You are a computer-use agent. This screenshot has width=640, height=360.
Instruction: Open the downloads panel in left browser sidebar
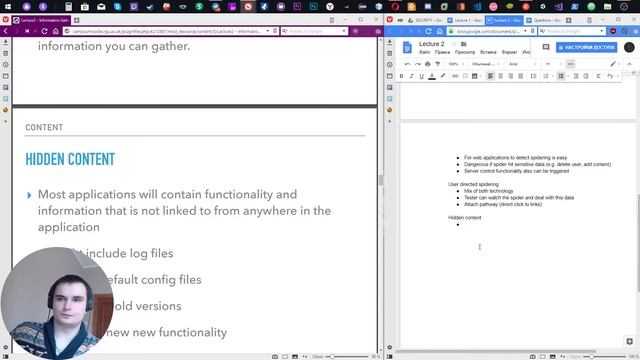[5, 42]
